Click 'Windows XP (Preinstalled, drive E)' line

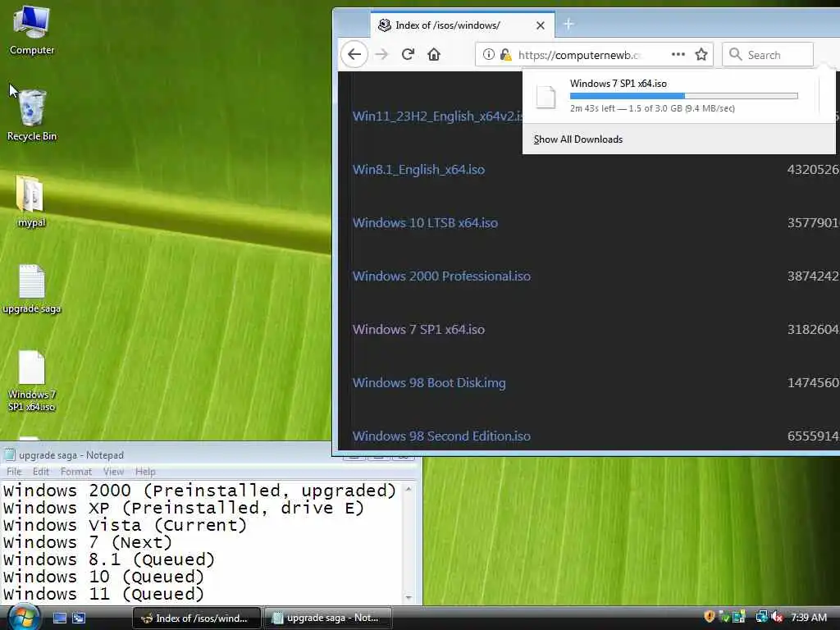click(183, 508)
